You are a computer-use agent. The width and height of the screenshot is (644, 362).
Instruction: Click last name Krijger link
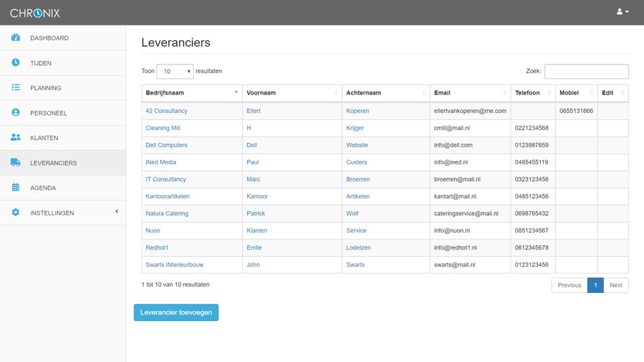(355, 128)
